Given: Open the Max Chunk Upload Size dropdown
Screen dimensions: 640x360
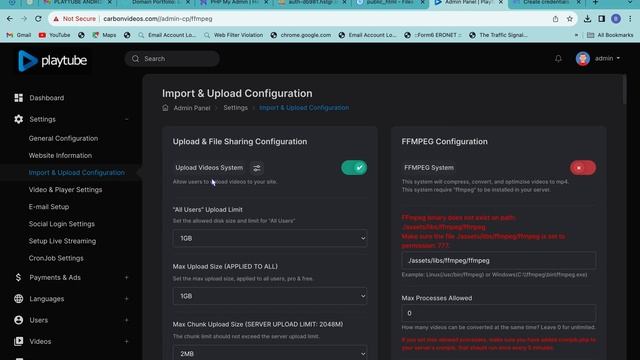Looking at the screenshot, I should [270, 353].
